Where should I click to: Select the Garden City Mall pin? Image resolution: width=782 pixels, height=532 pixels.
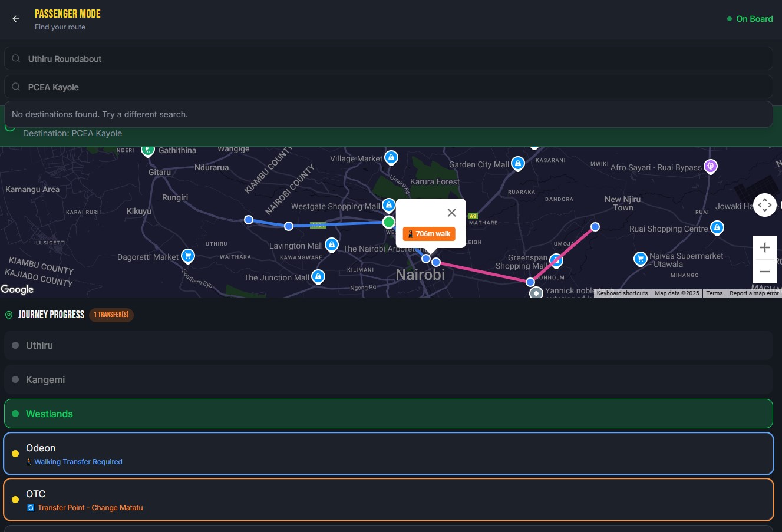517,163
